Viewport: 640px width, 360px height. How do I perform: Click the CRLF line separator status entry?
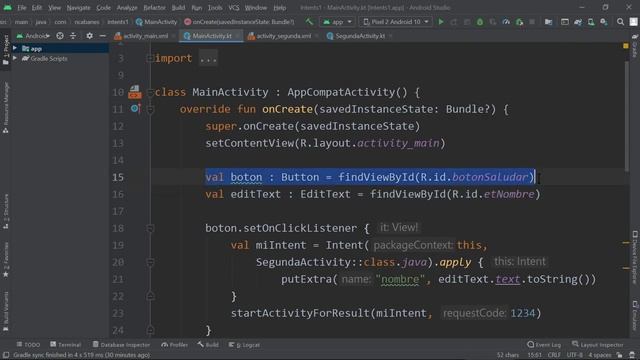point(554,355)
